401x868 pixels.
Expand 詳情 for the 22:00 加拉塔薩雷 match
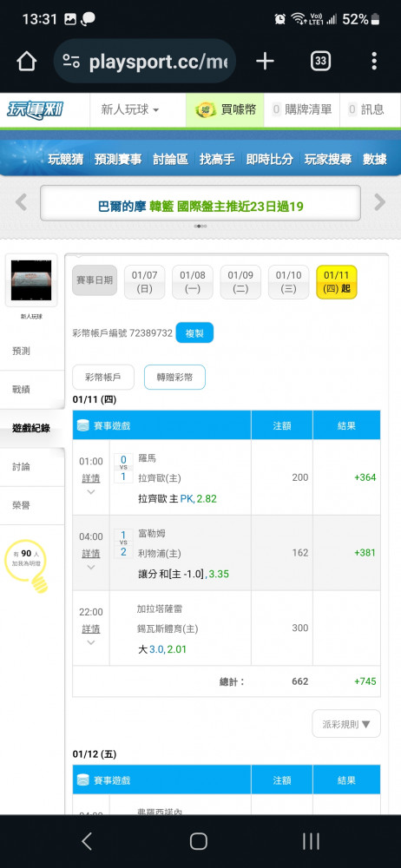click(91, 628)
